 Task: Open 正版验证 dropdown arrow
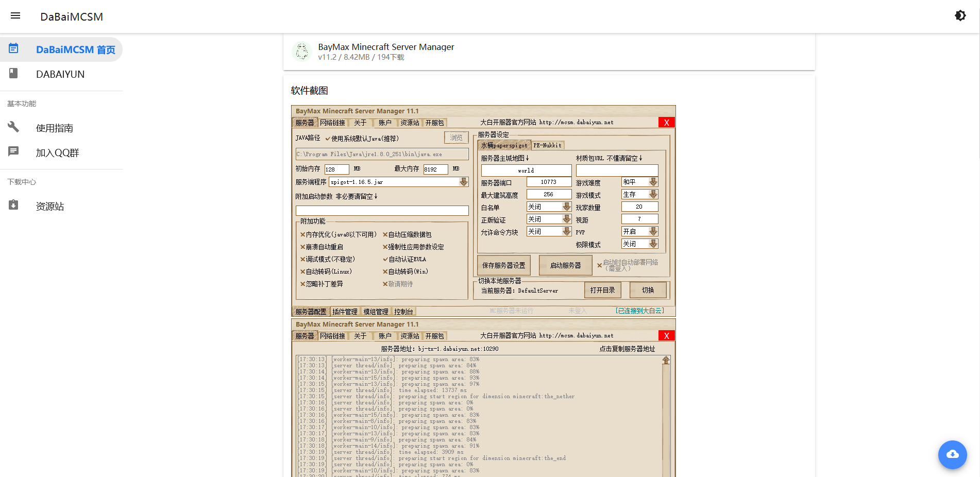566,219
